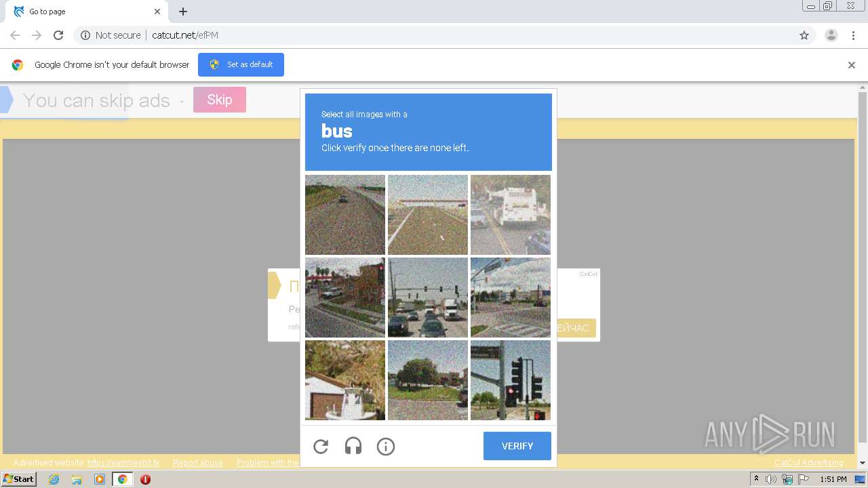Viewport: 868px width, 488px height.
Task: Set Chrome as default browser
Action: 241,64
